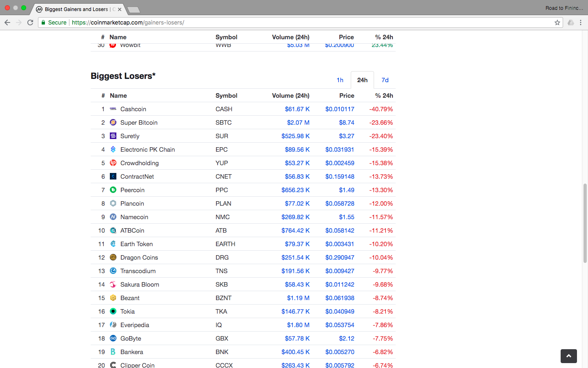Viewport: 588px width, 368px height.
Task: Click the Electronic PK Chain logo
Action: 113,150
